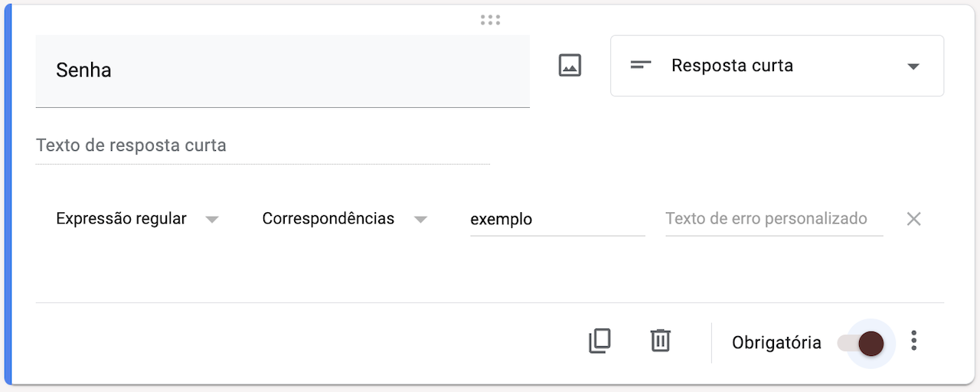Click the Senha question title field
980x392 pixels.
click(x=283, y=70)
